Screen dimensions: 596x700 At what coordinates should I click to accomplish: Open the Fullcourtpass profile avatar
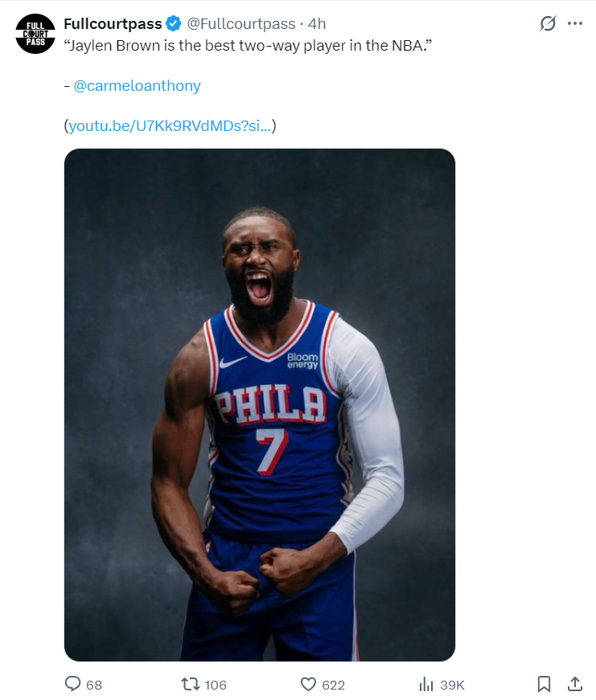pos(35,34)
